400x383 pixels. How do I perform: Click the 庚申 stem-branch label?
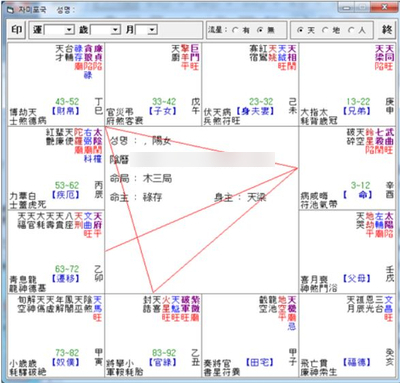pyautogui.click(x=390, y=106)
